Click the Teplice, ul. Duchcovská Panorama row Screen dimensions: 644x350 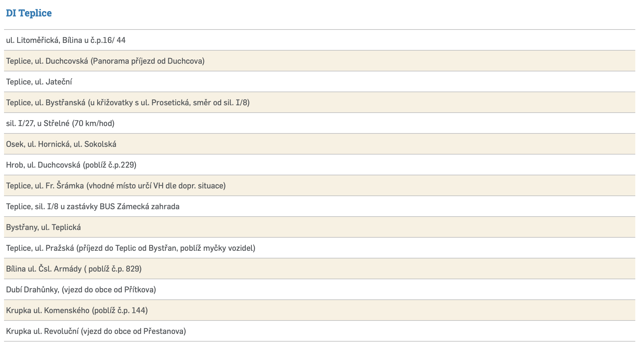[x=105, y=61]
